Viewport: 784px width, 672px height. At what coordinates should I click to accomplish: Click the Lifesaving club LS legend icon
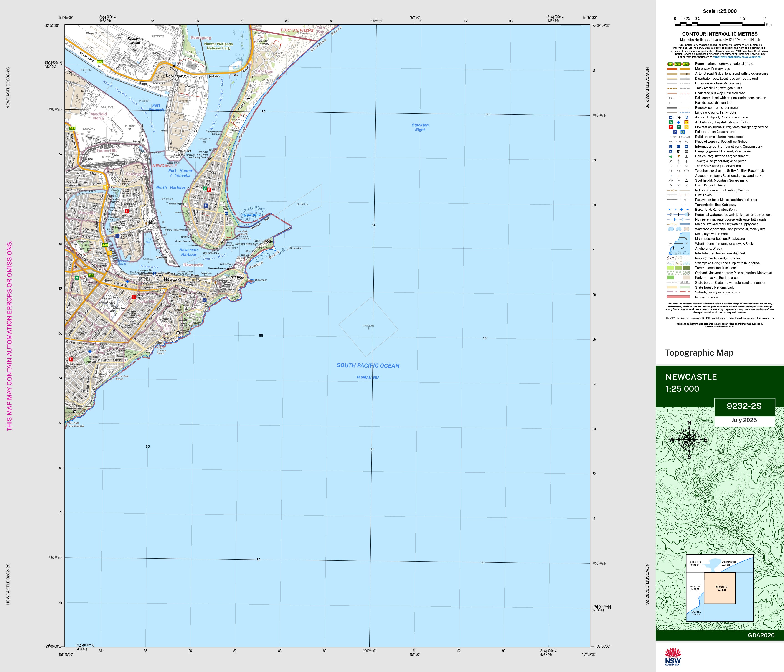tap(686, 123)
